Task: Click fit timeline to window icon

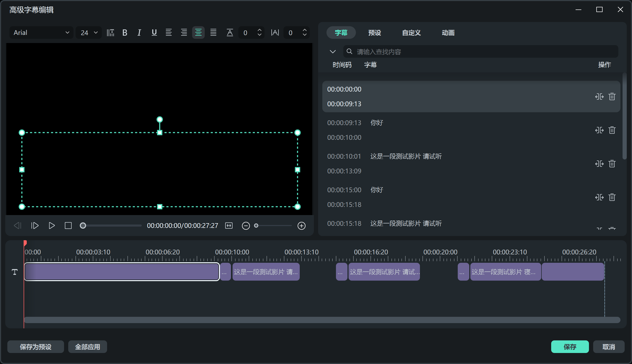Action: point(229,226)
